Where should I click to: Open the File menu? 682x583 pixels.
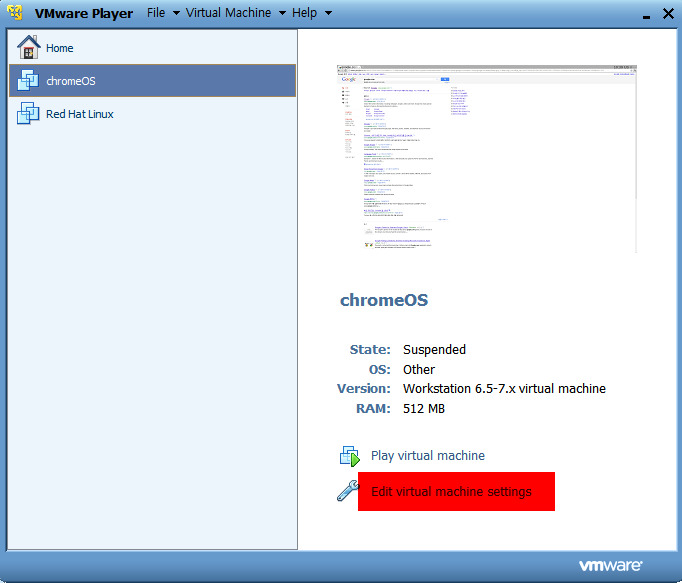tap(156, 13)
